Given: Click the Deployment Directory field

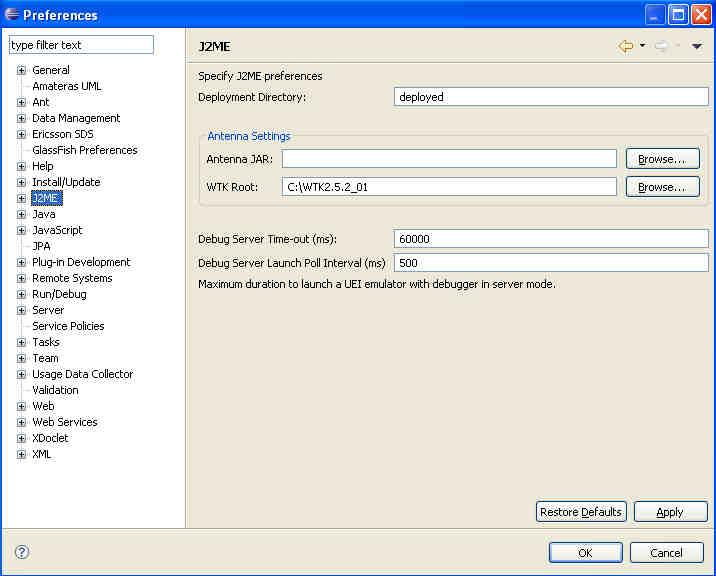Looking at the screenshot, I should [x=551, y=97].
